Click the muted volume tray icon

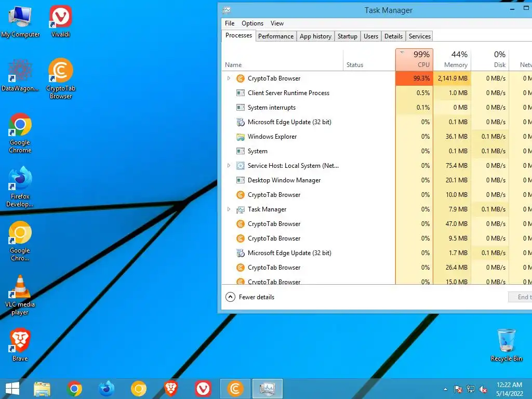pos(483,390)
